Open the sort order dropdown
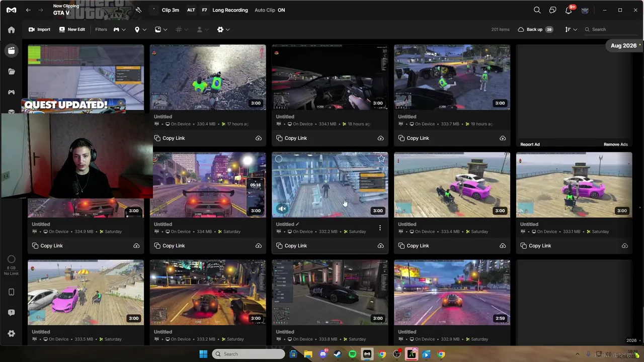644x362 pixels. (571, 30)
